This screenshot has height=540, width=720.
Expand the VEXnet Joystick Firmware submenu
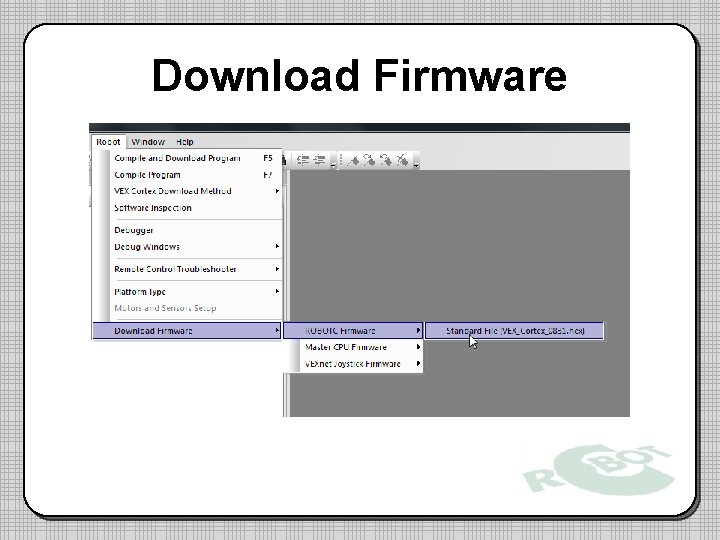pyautogui.click(x=353, y=364)
